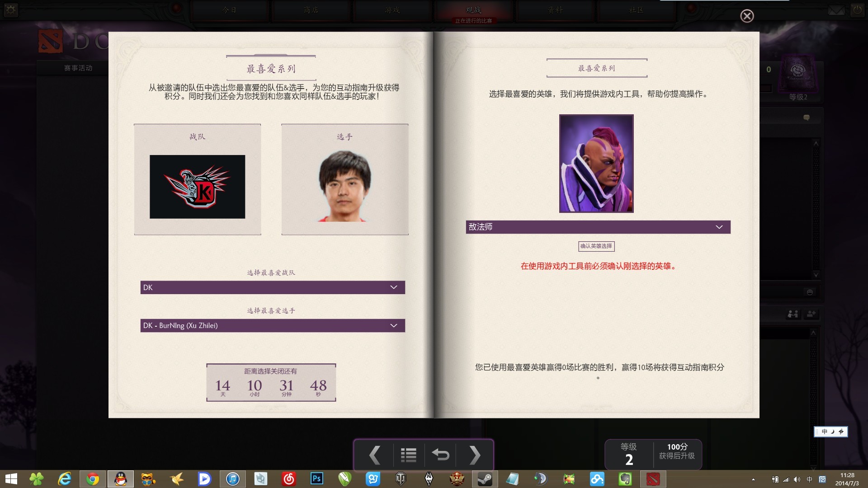This screenshot has width=868, height=488.
Task: Click the 确认英雄选择 confirm button
Action: pyautogui.click(x=596, y=246)
